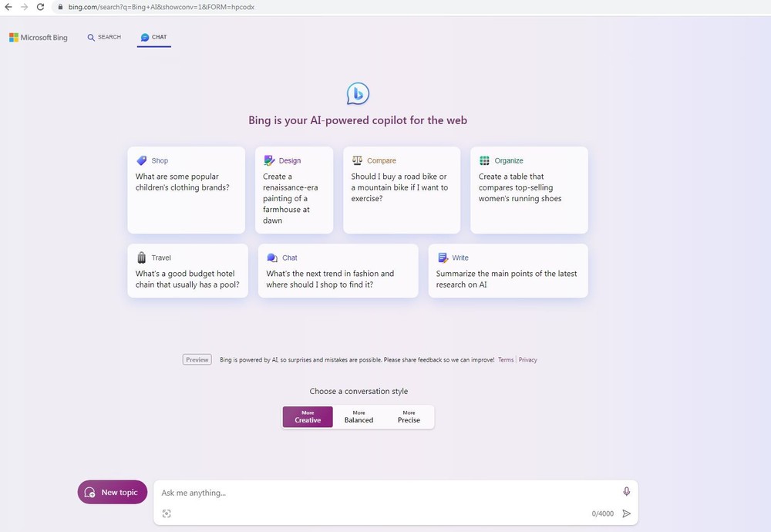Choose budget hotel chain suggestion
The image size is (771, 532).
click(x=188, y=271)
